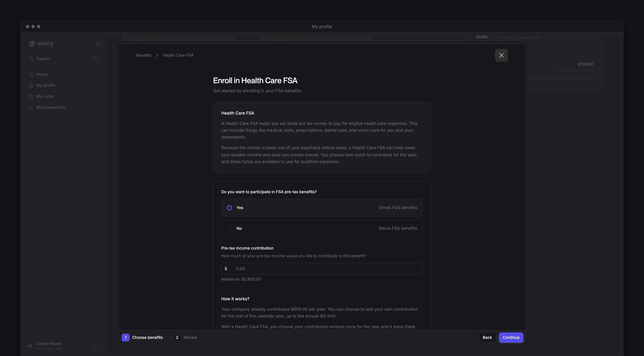This screenshot has height=356, width=644.
Task: Jump to step 2 Review
Action: pyautogui.click(x=185, y=337)
